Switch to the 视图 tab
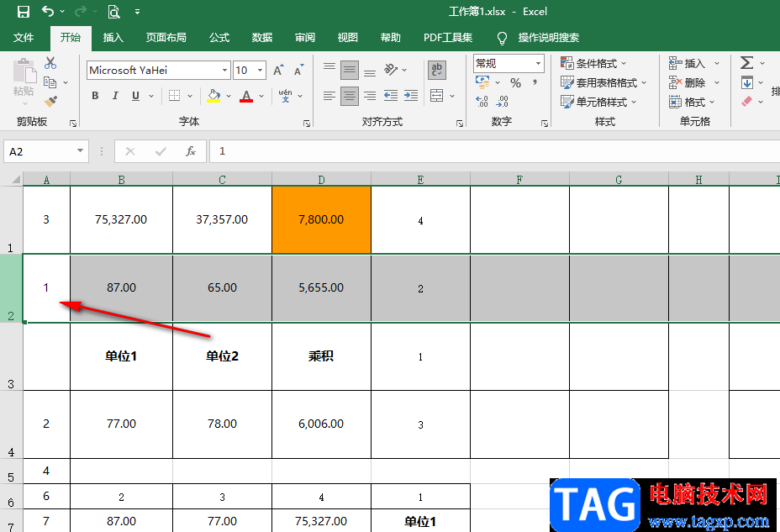The height and width of the screenshot is (532, 780). click(x=347, y=37)
